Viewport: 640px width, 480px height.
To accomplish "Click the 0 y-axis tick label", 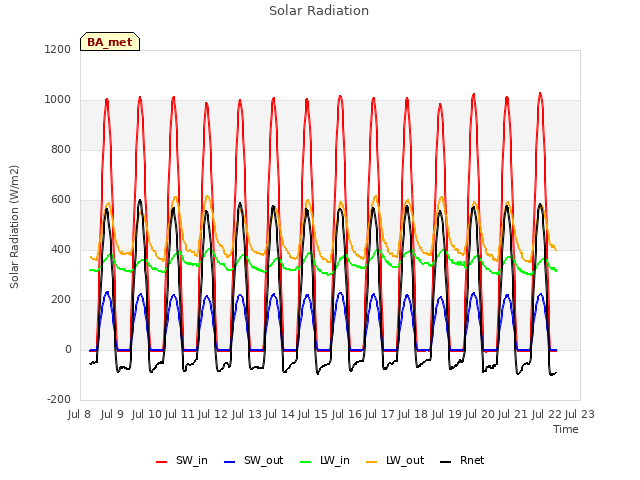I will point(68,349).
